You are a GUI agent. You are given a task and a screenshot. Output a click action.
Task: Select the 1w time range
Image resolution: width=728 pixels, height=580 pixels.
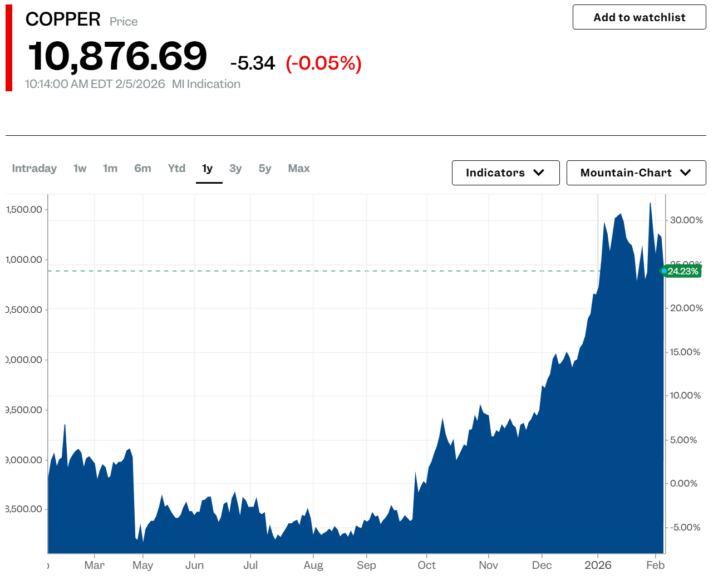click(80, 169)
